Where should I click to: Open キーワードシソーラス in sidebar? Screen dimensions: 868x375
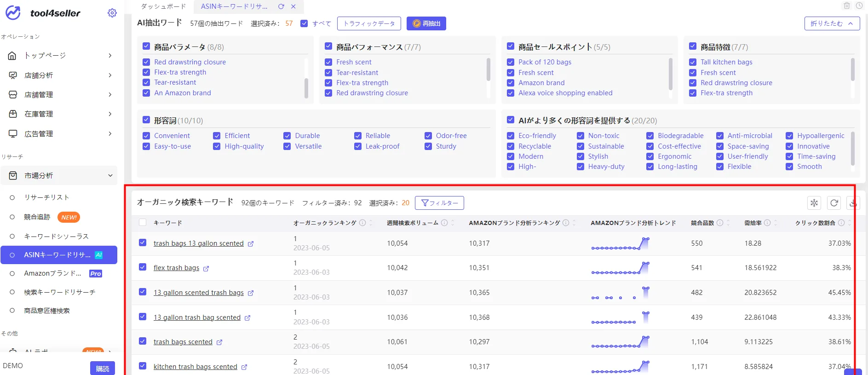point(56,236)
